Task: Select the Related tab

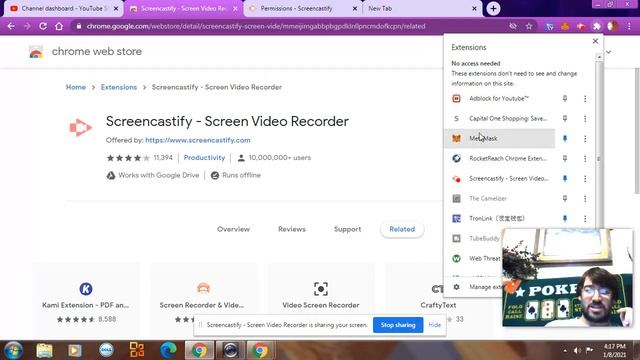Action: (x=402, y=229)
